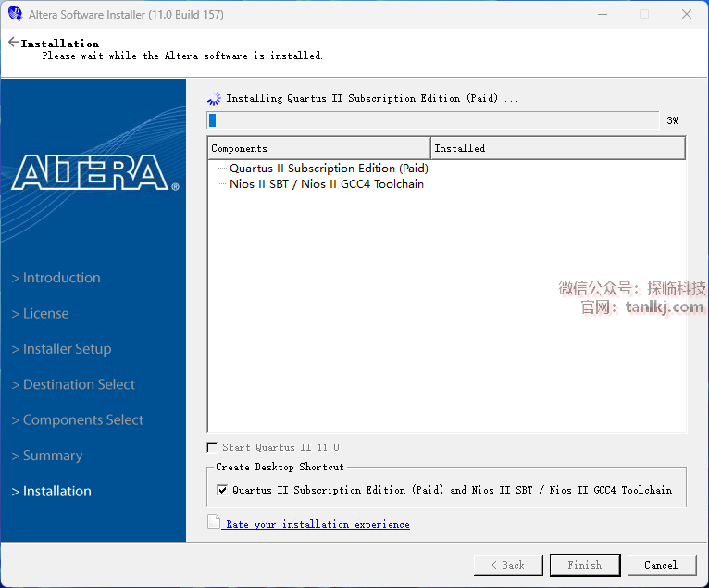Click the Components column header

click(318, 148)
